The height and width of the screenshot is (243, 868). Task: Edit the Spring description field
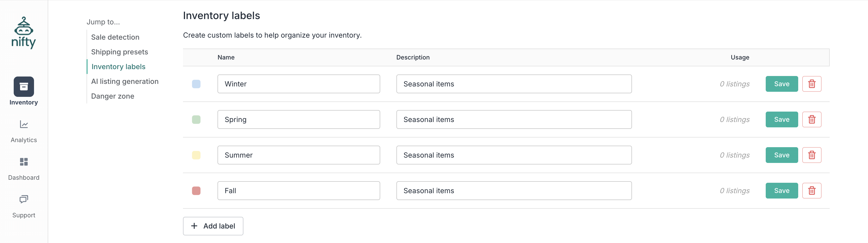[x=513, y=119]
